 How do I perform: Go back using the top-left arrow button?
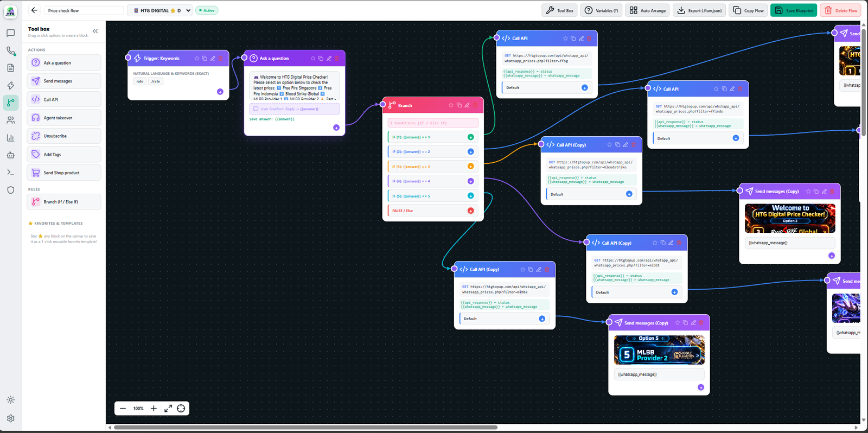pos(34,10)
